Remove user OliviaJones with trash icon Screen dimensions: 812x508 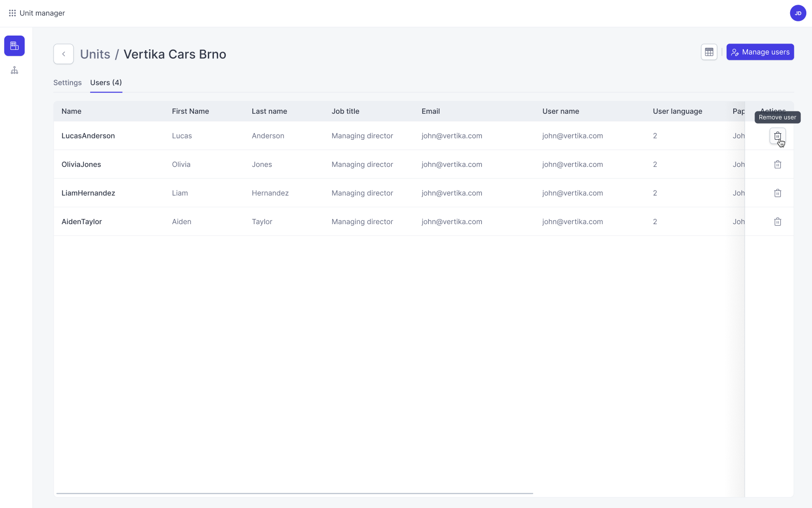tap(777, 164)
